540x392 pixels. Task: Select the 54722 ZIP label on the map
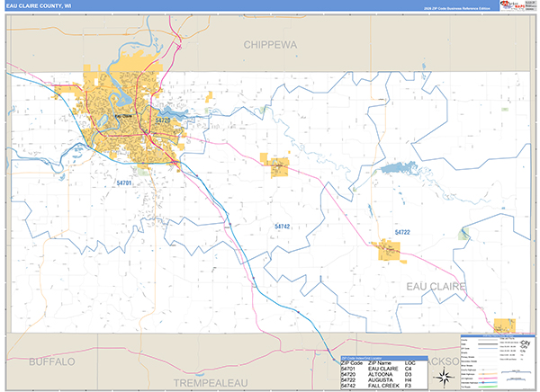click(x=402, y=232)
